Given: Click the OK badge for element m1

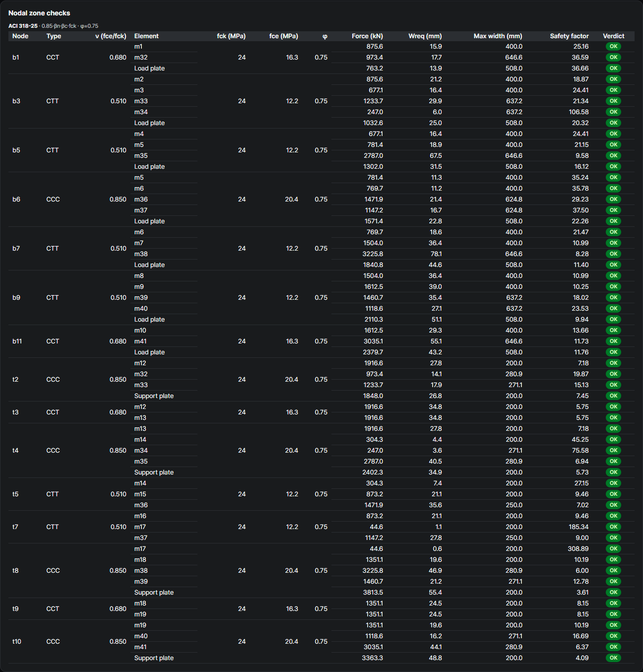Looking at the screenshot, I should (x=613, y=47).
